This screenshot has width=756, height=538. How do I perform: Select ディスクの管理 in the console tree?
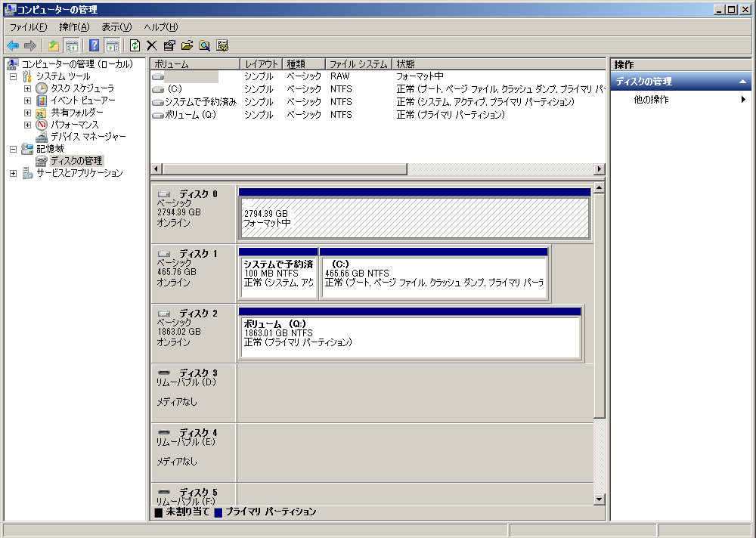point(76,160)
